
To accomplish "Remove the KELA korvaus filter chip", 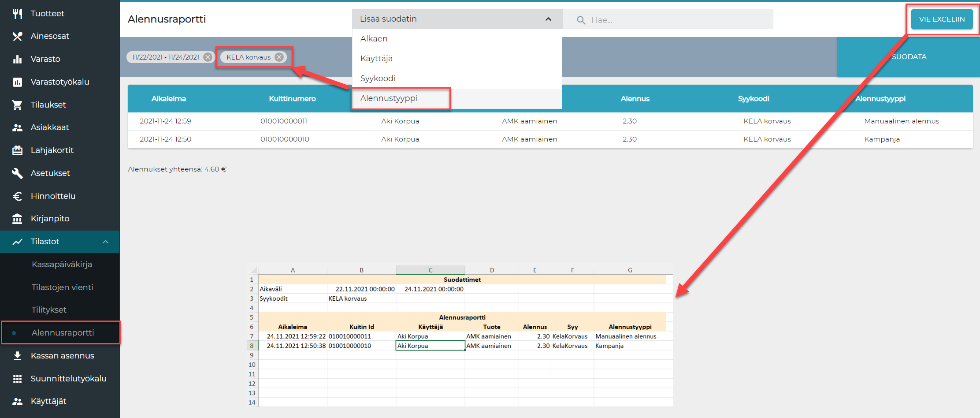I will tap(279, 57).
